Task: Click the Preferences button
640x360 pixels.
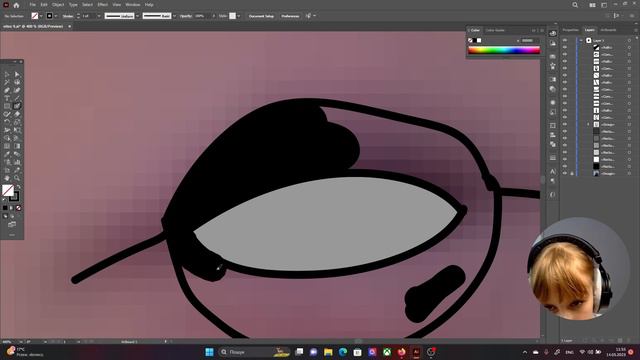Action: click(290, 16)
